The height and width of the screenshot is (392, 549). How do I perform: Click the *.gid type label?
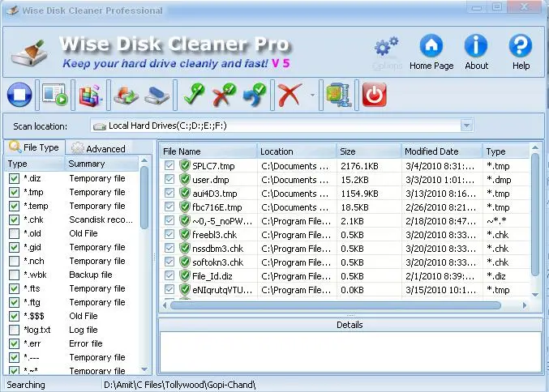[x=32, y=248]
